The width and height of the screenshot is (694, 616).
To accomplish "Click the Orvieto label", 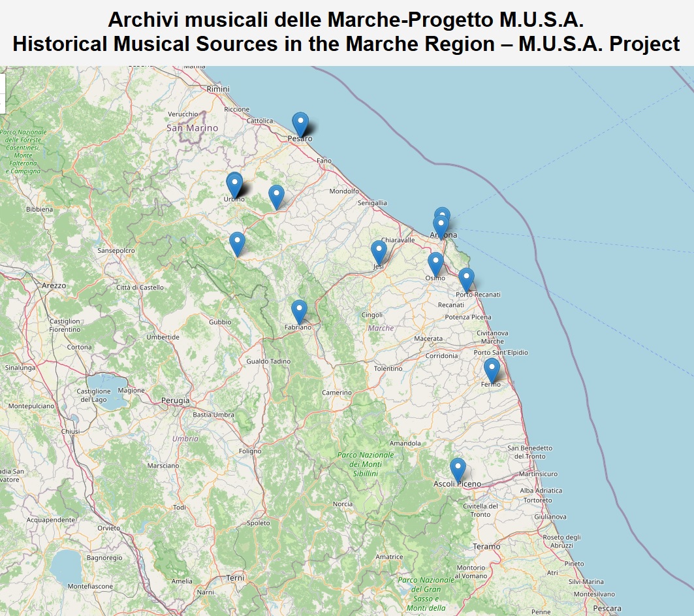I will tap(109, 528).
